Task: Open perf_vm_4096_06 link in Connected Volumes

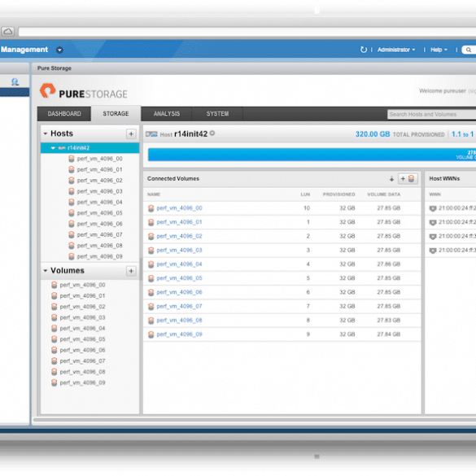Action: pos(179,292)
